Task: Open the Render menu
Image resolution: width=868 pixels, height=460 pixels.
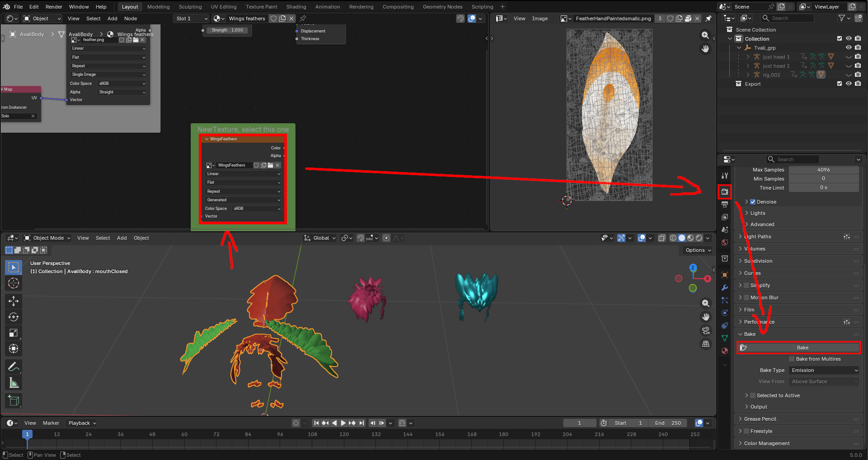Action: [54, 7]
